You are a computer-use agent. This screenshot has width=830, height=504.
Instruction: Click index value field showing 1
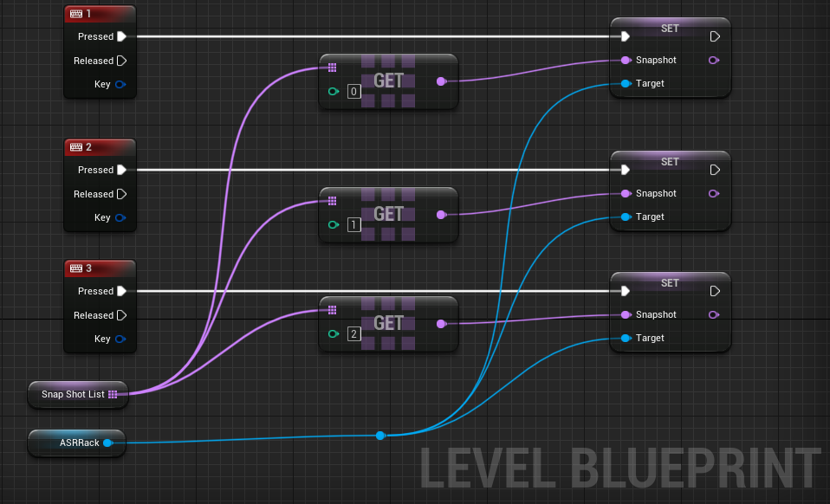tap(354, 225)
